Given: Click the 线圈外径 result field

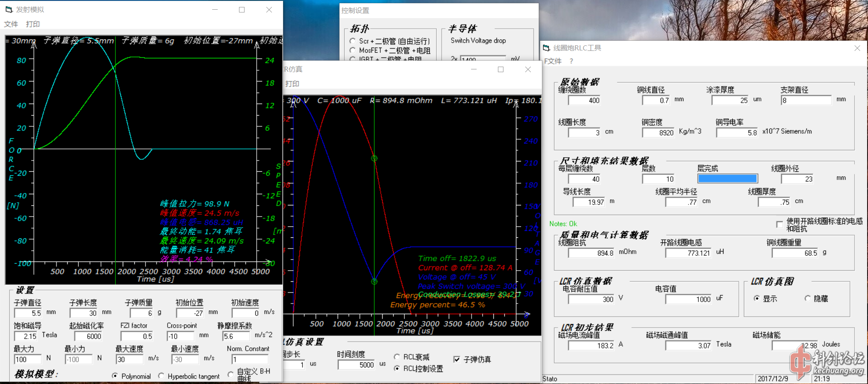Looking at the screenshot, I should click(797, 179).
